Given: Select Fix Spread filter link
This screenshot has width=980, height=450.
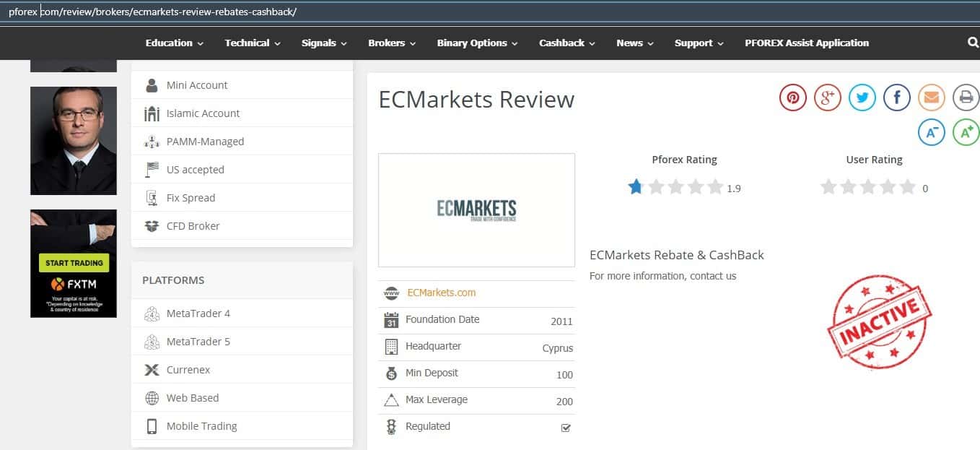Looking at the screenshot, I should [x=191, y=198].
